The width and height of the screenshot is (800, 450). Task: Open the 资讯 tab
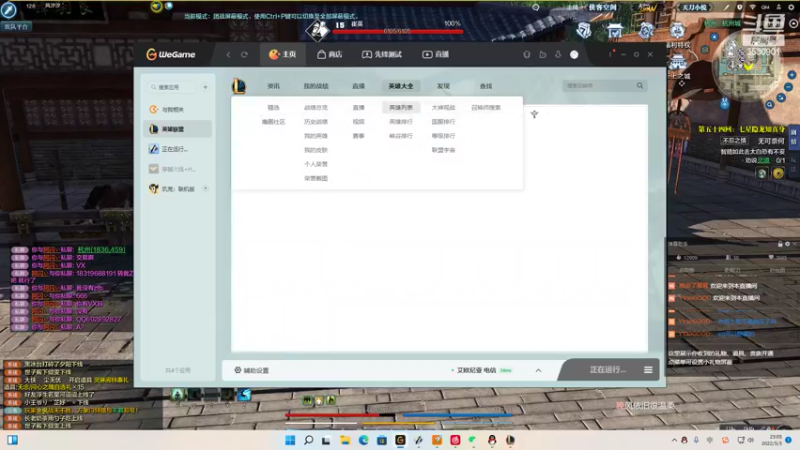[273, 86]
